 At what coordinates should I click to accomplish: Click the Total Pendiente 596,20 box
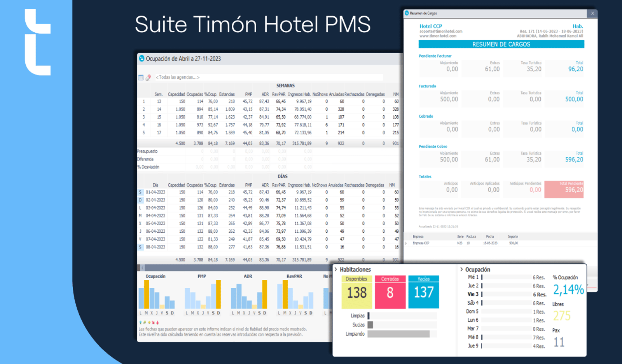click(564, 189)
